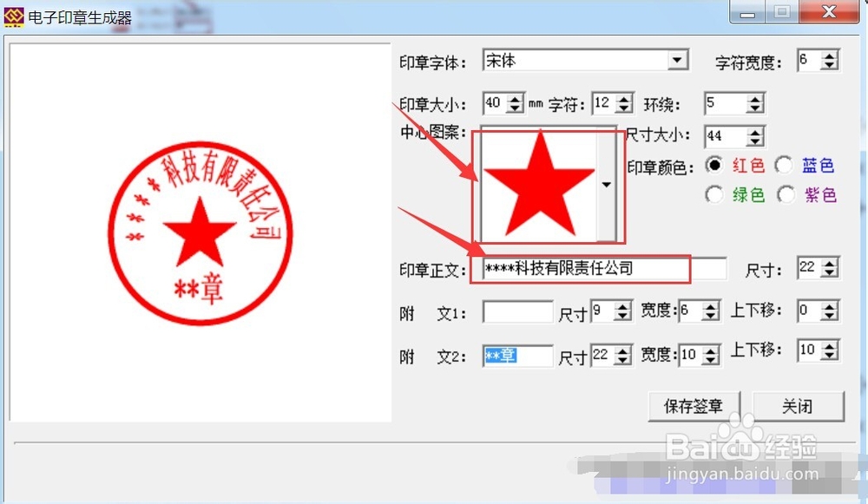Decrease 印章大小 using the down arrow
Screen dimensions: 868x504
coord(515,108)
